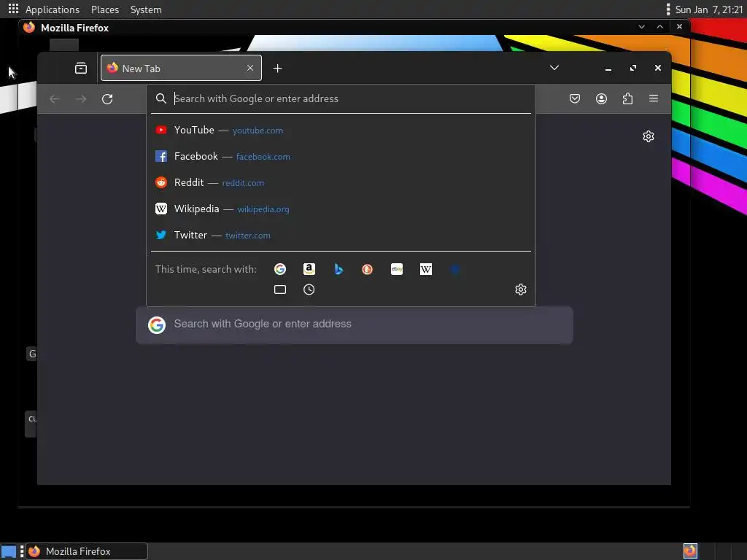Search this time with Wikipedia icon
The image size is (747, 560).
(426, 269)
